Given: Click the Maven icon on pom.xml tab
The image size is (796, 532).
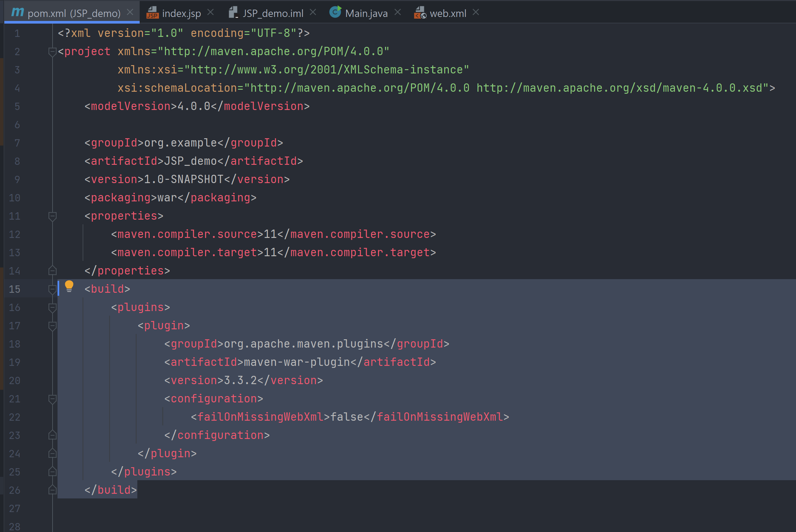Looking at the screenshot, I should [17, 13].
